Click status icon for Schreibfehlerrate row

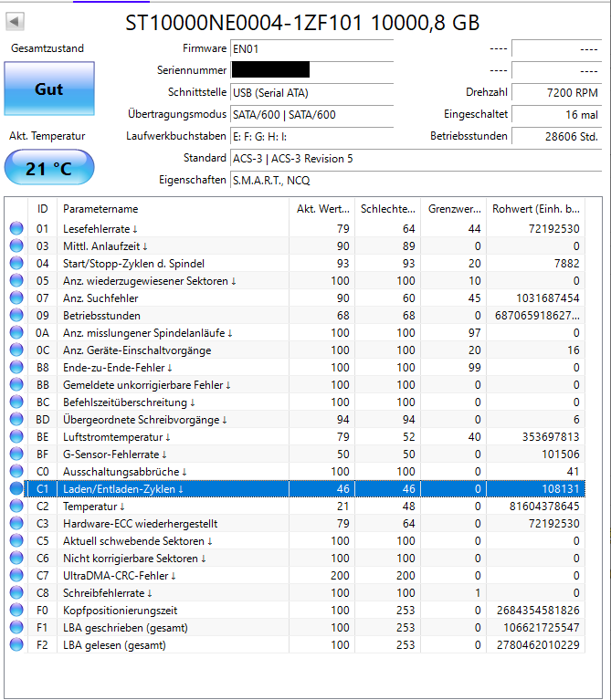(16, 593)
